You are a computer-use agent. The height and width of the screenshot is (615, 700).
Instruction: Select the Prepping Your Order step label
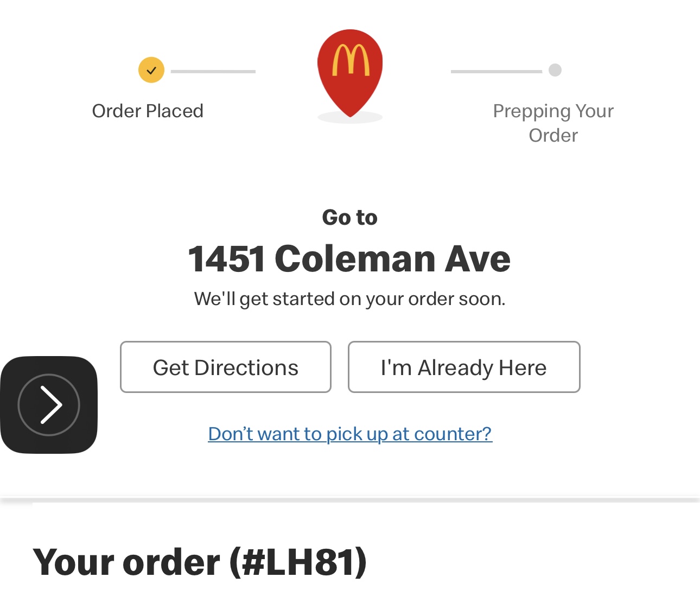(553, 123)
